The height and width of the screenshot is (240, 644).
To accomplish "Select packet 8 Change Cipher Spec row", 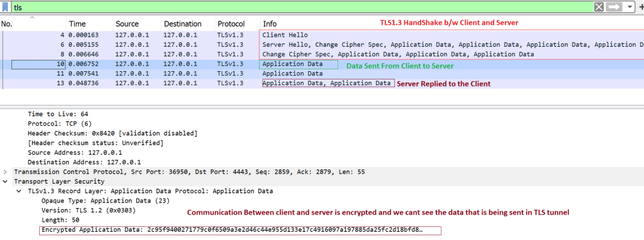I will pos(322,54).
